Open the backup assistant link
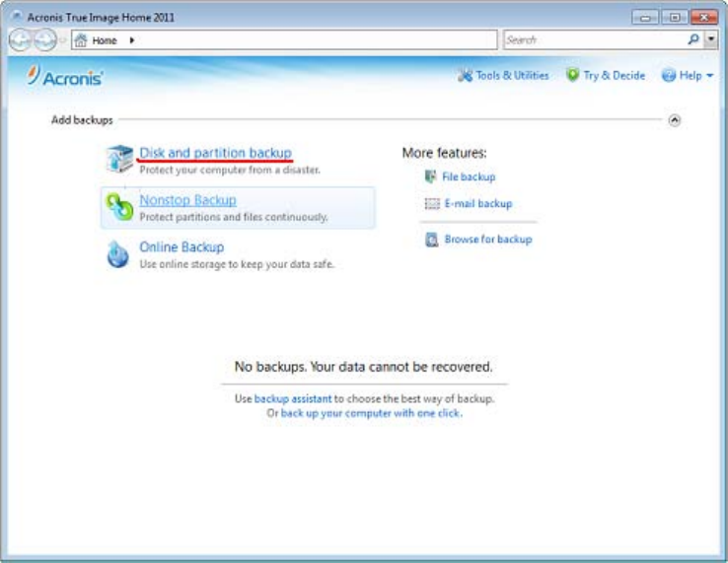Screen dimensions: 728x563 point(293,398)
